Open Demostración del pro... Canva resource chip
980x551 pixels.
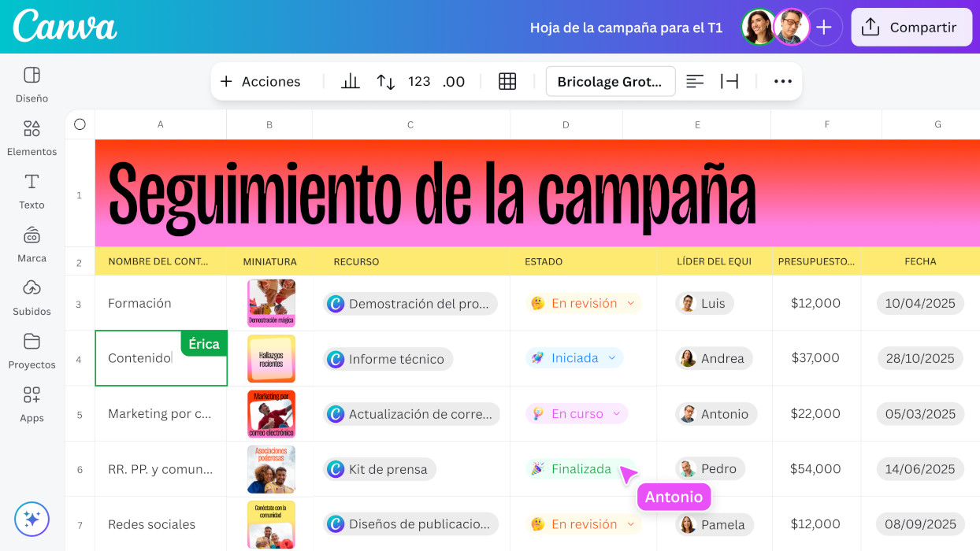coord(410,304)
